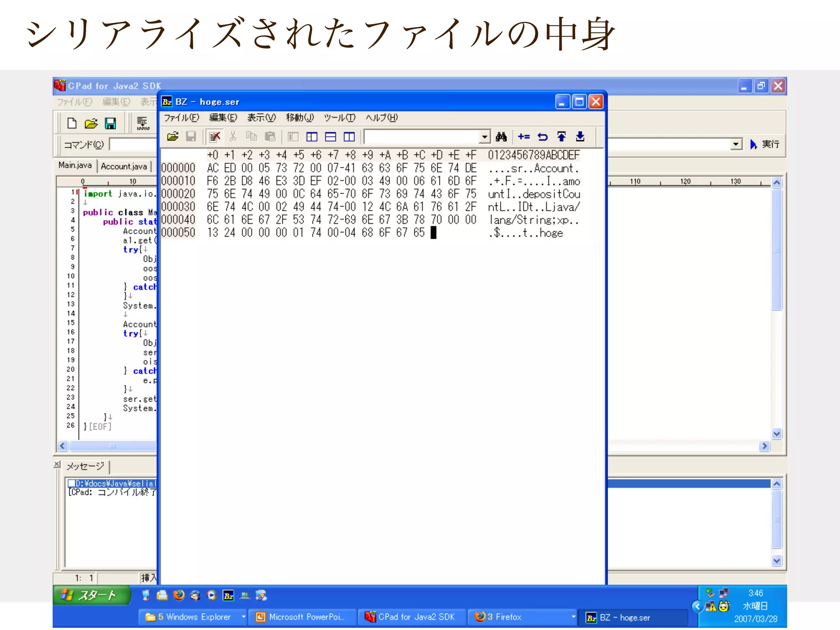The width and height of the screenshot is (840, 630).
Task: Select the メッセージ tab in CPad
Action: 85,466
